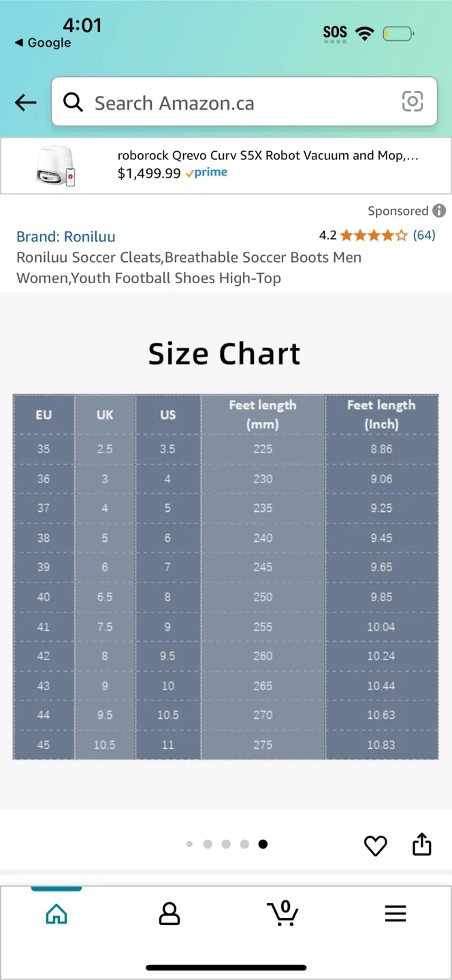
Task: Open your account profile icon
Action: pyautogui.click(x=169, y=914)
